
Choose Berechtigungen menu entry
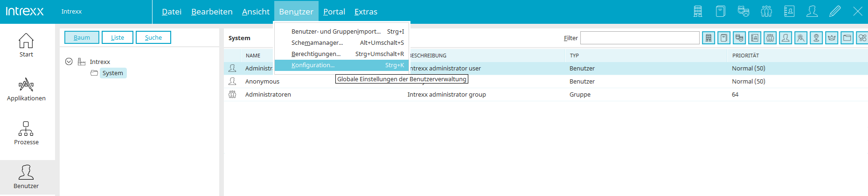click(341, 54)
